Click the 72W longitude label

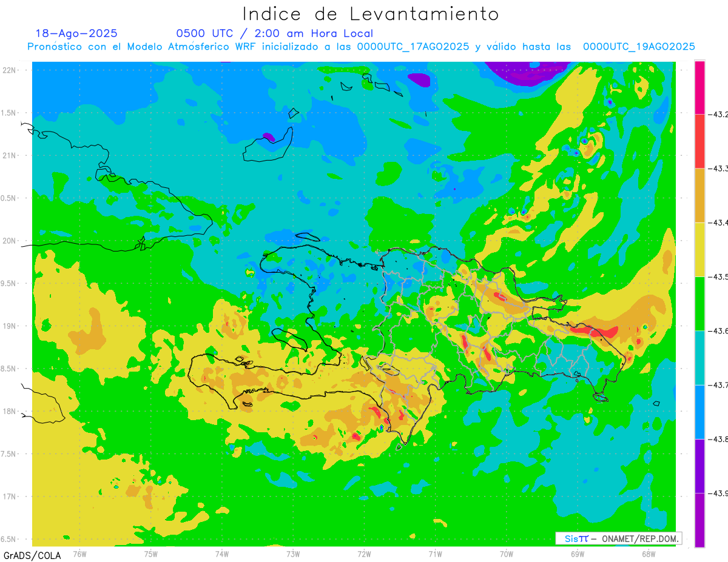coord(364,554)
